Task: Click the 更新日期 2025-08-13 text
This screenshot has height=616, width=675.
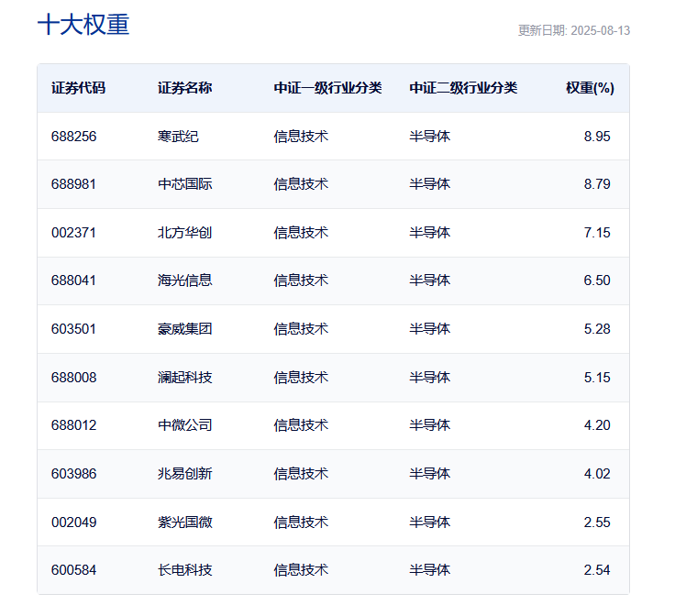Action: pyautogui.click(x=573, y=30)
